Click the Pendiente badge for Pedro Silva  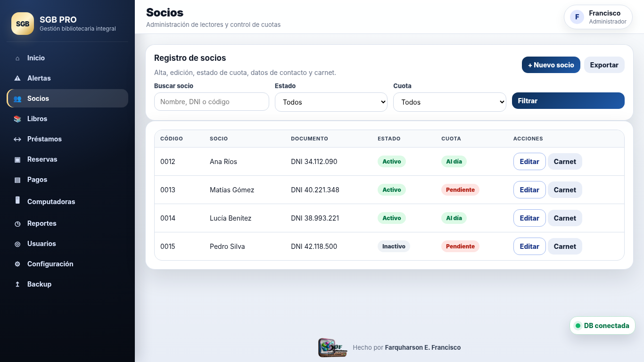click(x=460, y=246)
